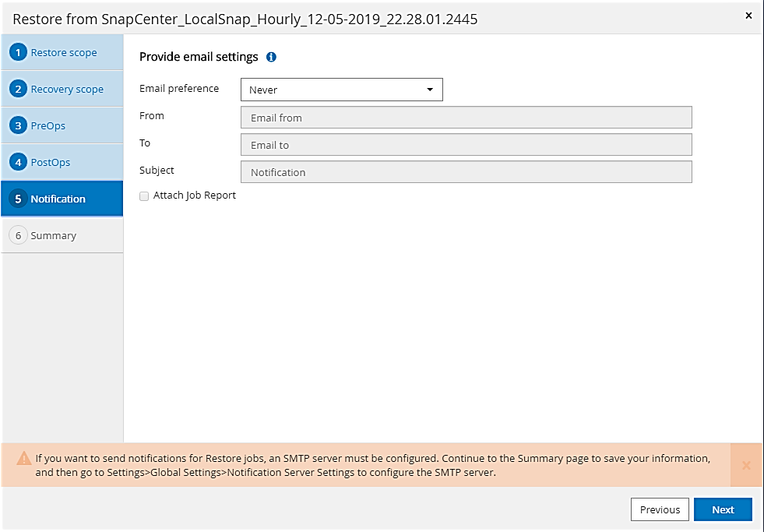Enable the Attach Job Report checkbox
The height and width of the screenshot is (532, 764).
[x=144, y=196]
